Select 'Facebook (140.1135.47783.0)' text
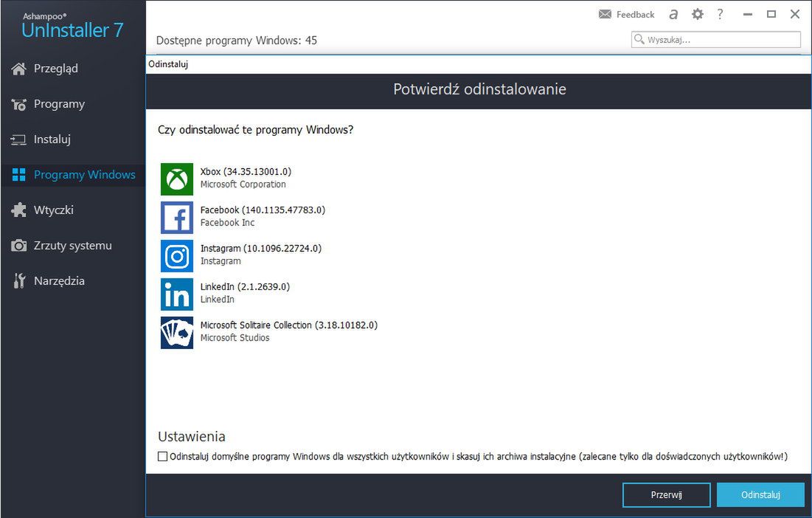812x518 pixels. point(263,210)
